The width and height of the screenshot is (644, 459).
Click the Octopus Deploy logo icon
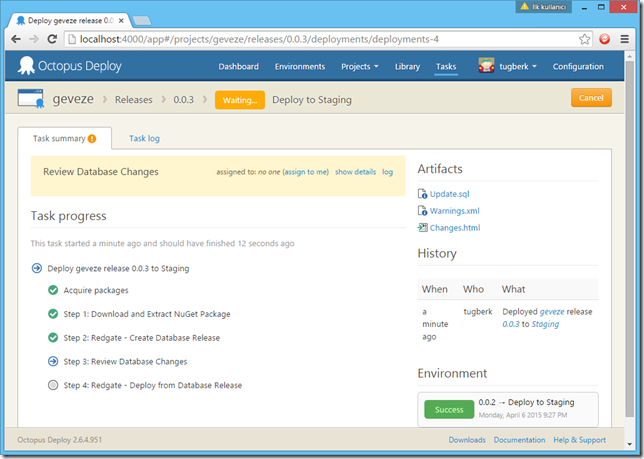pyautogui.click(x=26, y=66)
